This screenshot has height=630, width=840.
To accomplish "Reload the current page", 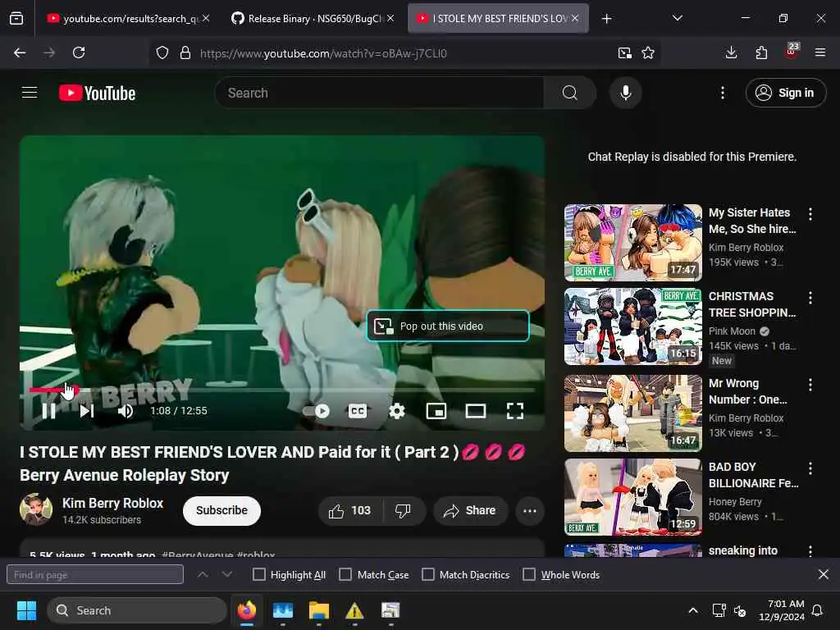I will [79, 52].
